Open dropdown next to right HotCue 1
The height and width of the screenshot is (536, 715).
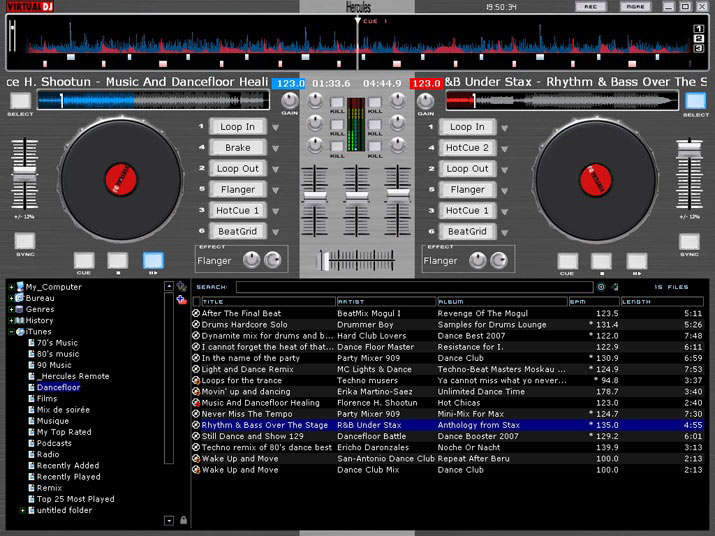point(505,212)
